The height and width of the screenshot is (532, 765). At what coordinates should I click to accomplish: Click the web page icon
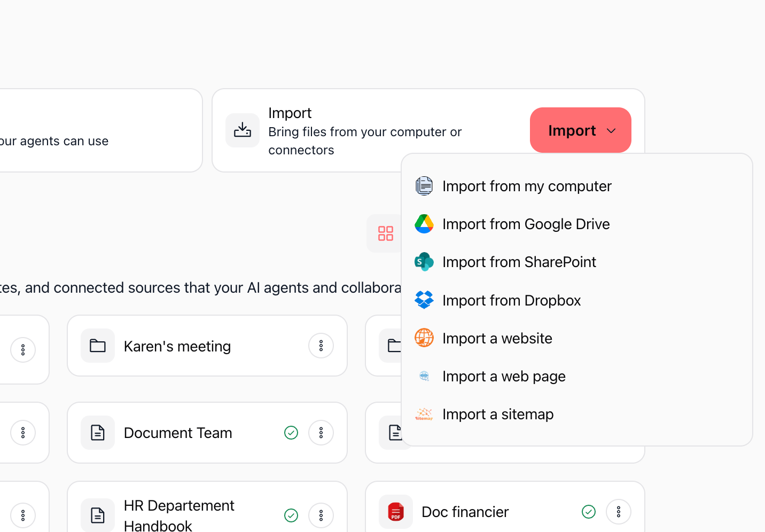(x=424, y=376)
